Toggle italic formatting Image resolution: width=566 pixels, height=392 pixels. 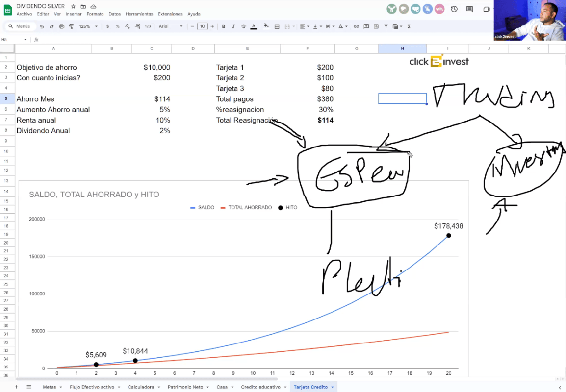(233, 26)
